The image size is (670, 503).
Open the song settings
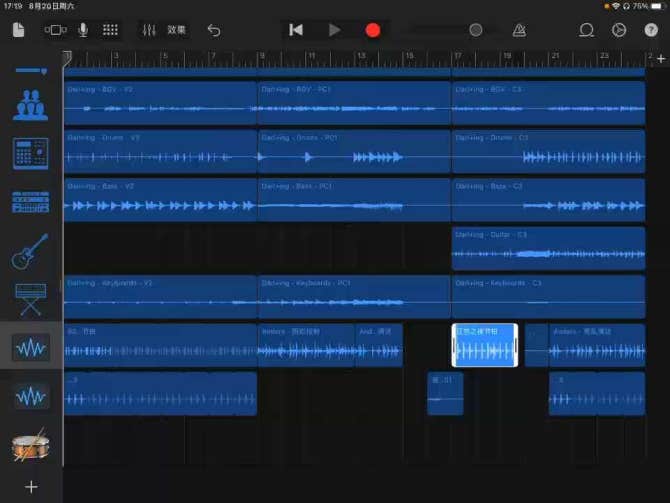point(618,30)
